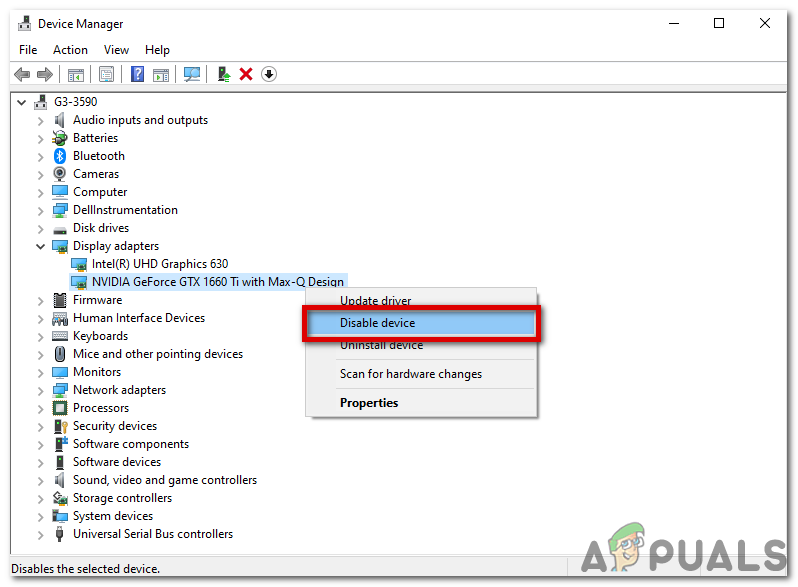This screenshot has height=587, width=798.
Task: Click the Cameras webcam icon
Action: tap(60, 174)
